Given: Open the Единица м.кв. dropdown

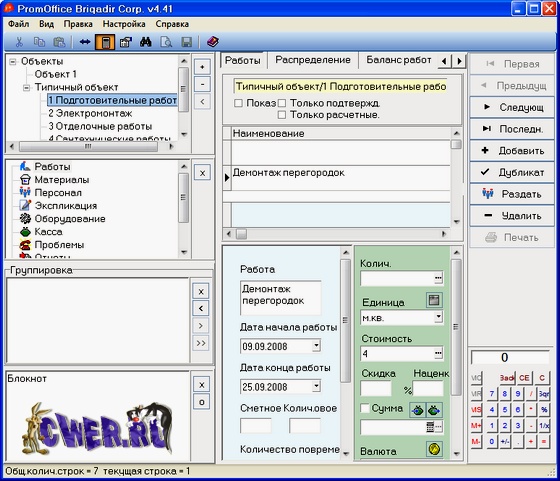Looking at the screenshot, I should pyautogui.click(x=438, y=317).
